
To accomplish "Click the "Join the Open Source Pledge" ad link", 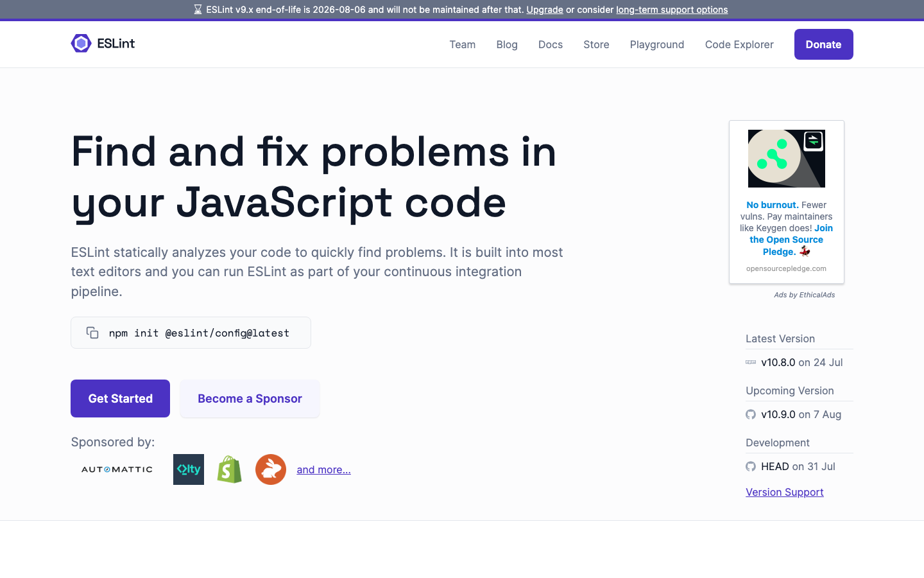I will 791,240.
